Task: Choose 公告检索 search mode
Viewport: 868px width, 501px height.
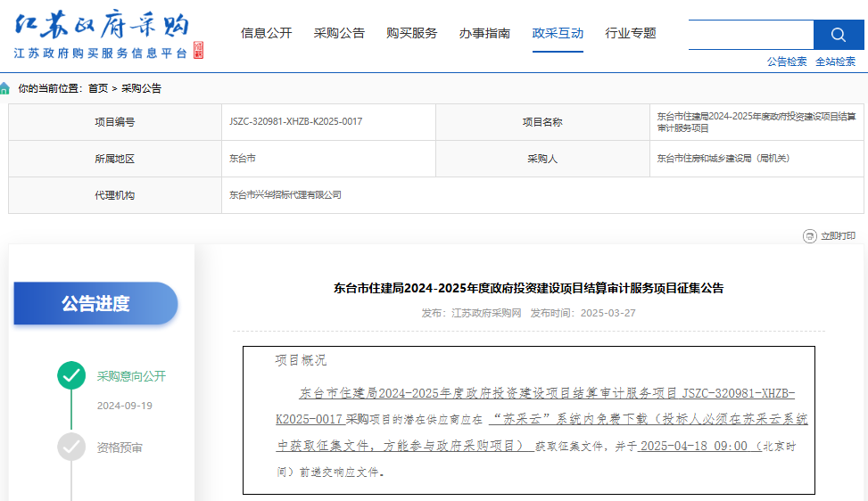Action: 787,62
